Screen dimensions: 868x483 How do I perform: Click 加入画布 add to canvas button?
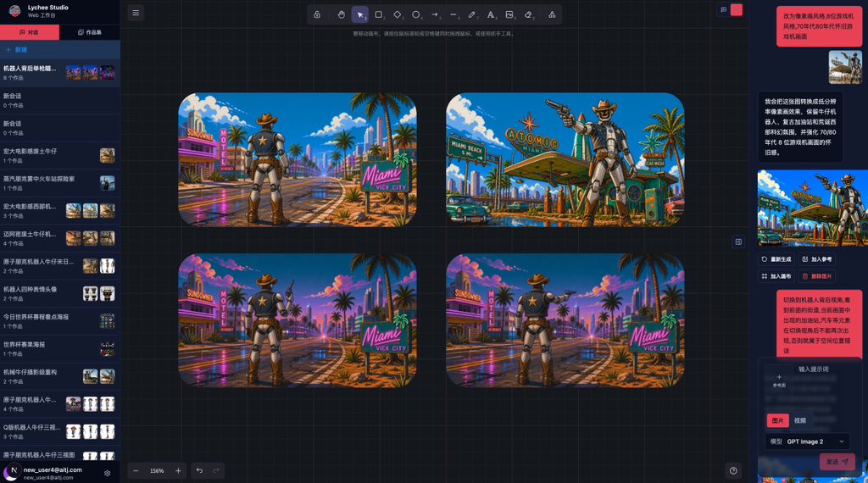[x=776, y=276]
